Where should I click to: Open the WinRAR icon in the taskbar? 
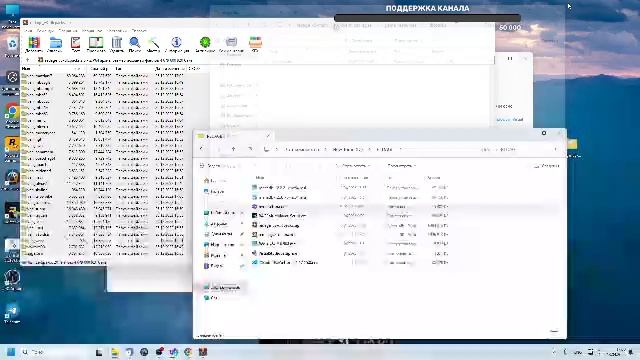point(203,352)
